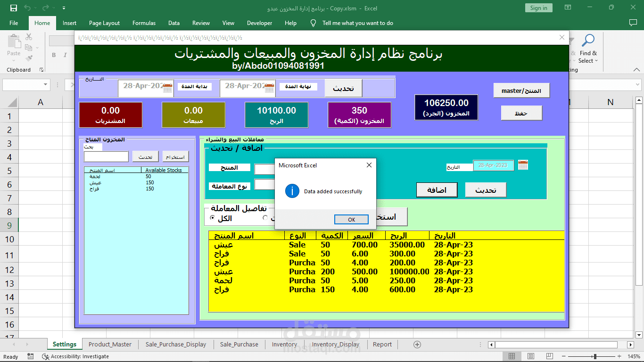This screenshot has height=362, width=644.
Task: Click the Tell me lightbulb icon
Action: (313, 23)
